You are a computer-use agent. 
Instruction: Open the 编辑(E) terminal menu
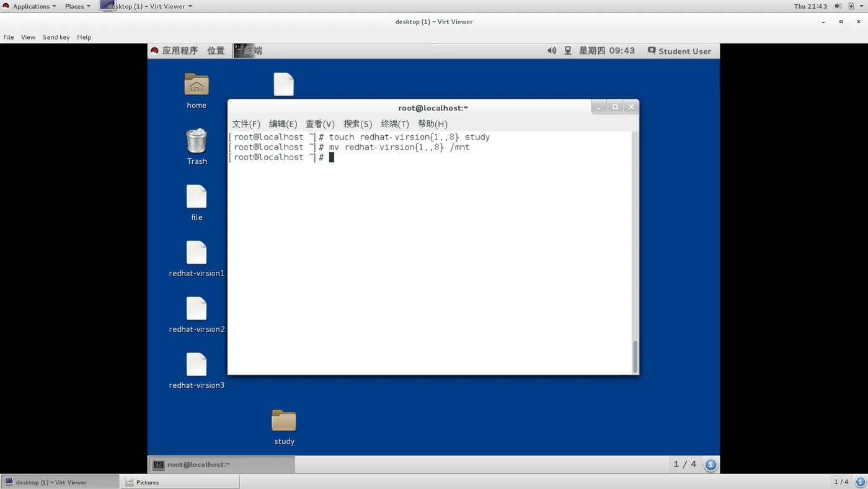tap(283, 123)
